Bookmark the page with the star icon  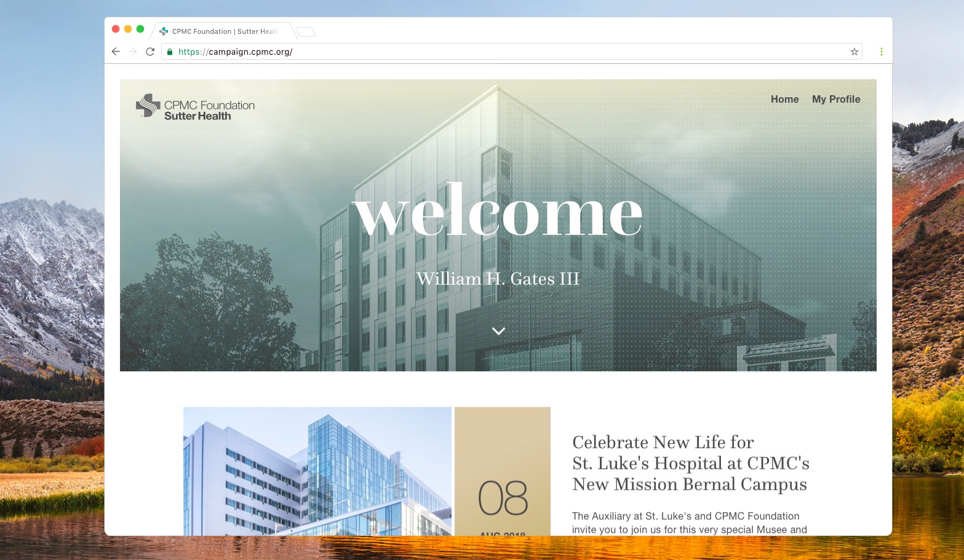854,52
